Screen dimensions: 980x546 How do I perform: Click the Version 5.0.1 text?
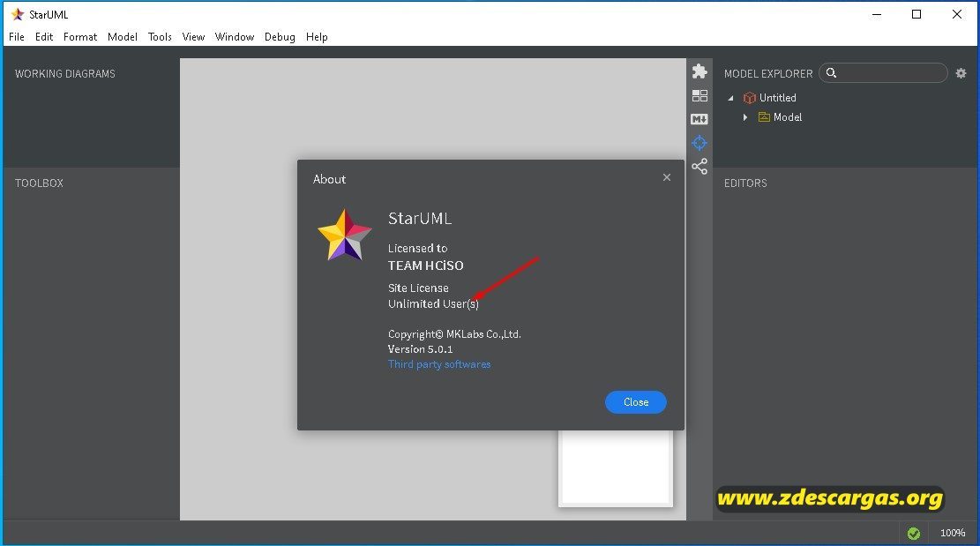point(420,349)
